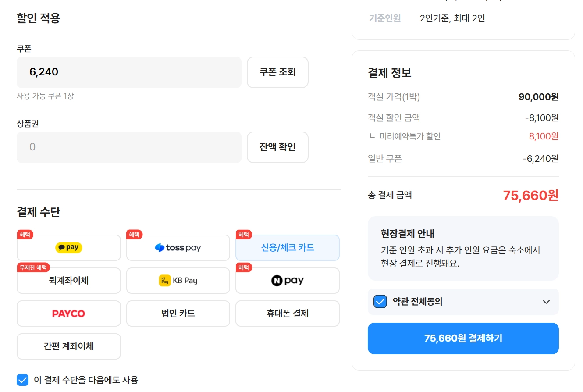Choose 휴대폰 결제 option
The width and height of the screenshot is (583, 392).
point(288,314)
